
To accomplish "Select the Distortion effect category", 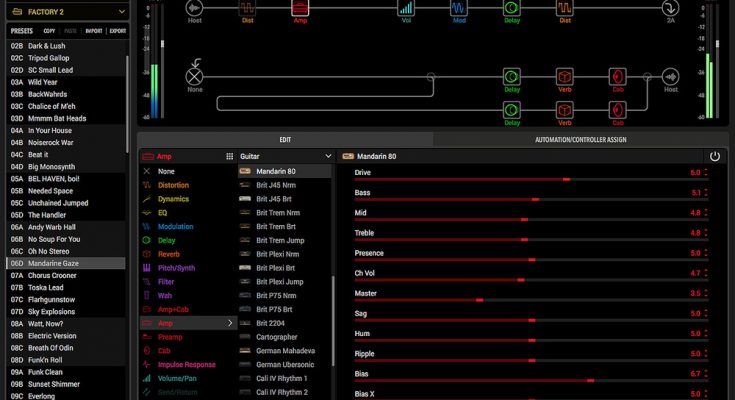I will point(173,185).
